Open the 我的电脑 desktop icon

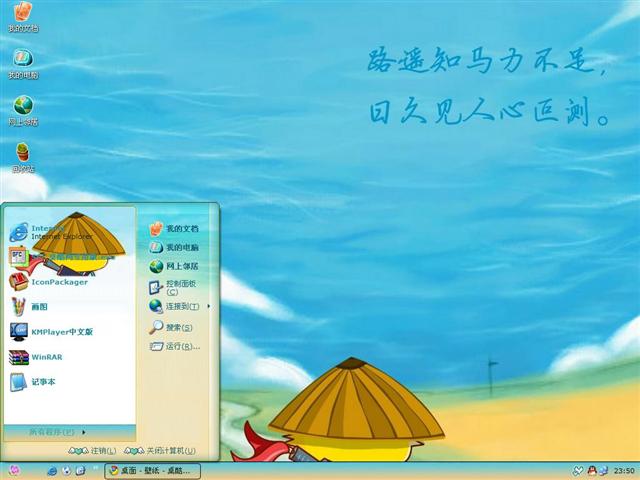pos(23,64)
